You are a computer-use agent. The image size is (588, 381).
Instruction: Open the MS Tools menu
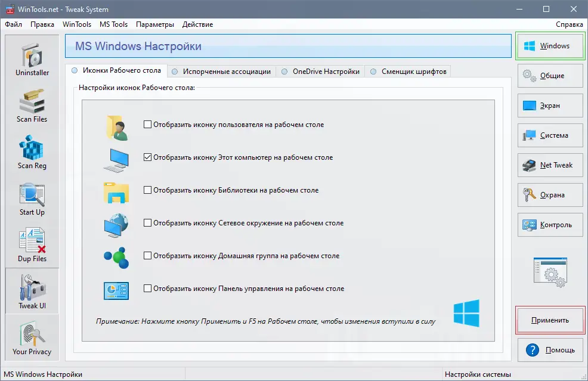point(114,24)
